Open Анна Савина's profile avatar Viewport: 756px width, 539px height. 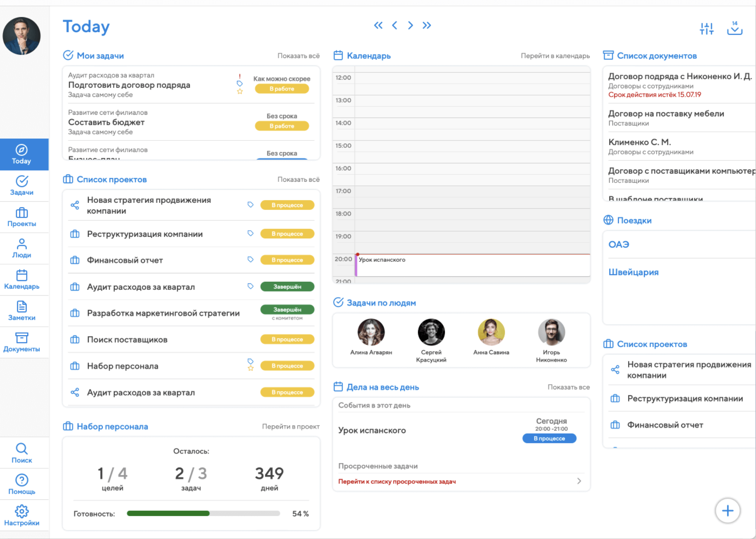491,332
